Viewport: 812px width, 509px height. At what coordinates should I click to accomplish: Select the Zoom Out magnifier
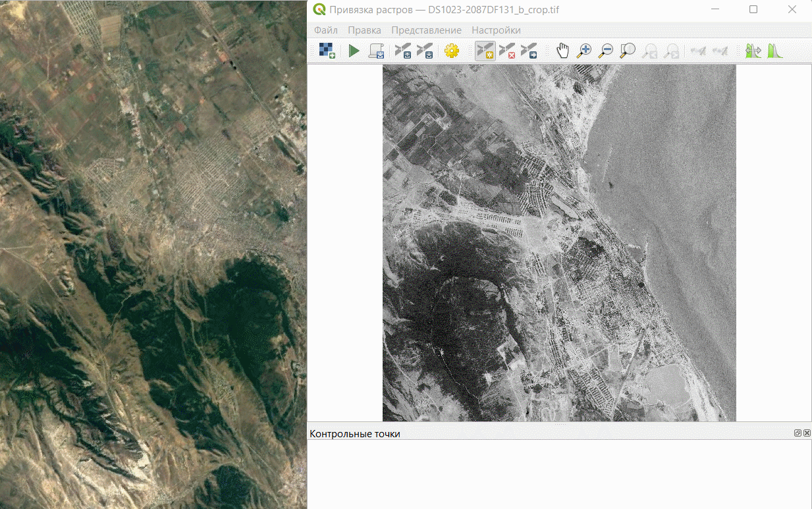(x=605, y=51)
